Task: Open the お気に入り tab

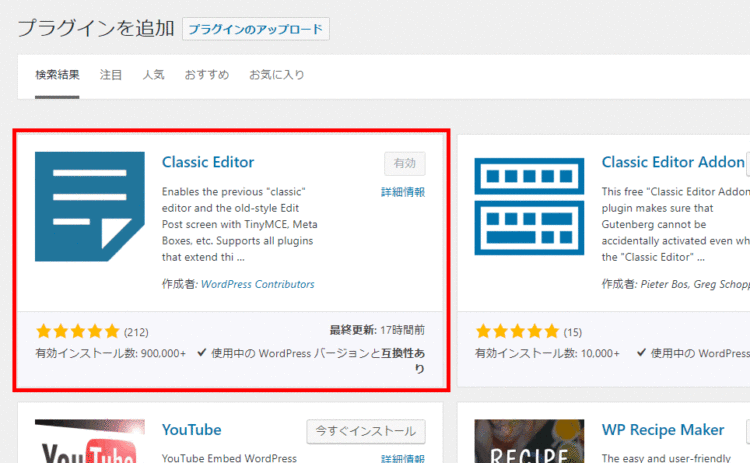Action: tap(277, 75)
